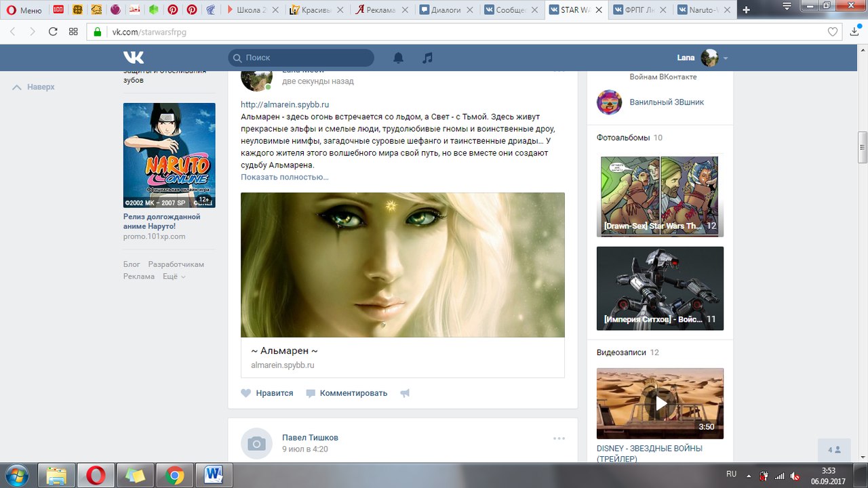Bookmark page with heart icon in address bar

coord(833,32)
